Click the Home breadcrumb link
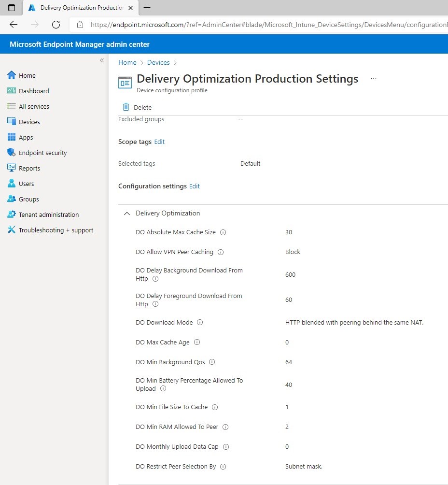The width and height of the screenshot is (448, 485). [x=127, y=62]
